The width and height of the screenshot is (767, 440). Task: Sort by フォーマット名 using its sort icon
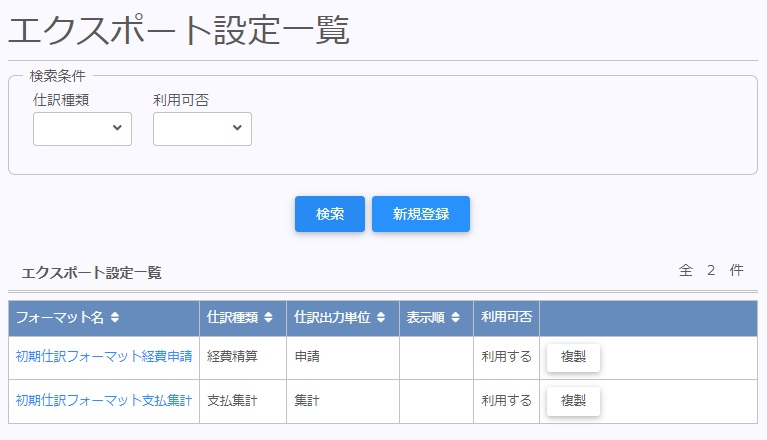[x=115, y=318]
